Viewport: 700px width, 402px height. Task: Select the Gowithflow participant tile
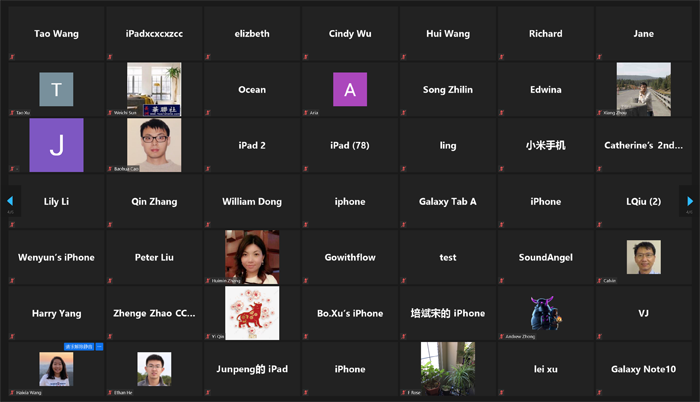[350, 257]
